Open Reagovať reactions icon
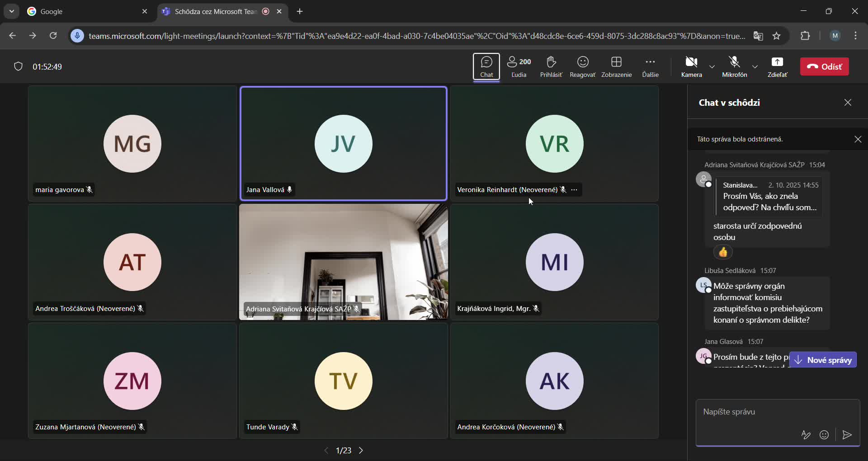The width and height of the screenshot is (868, 461). [x=582, y=66]
